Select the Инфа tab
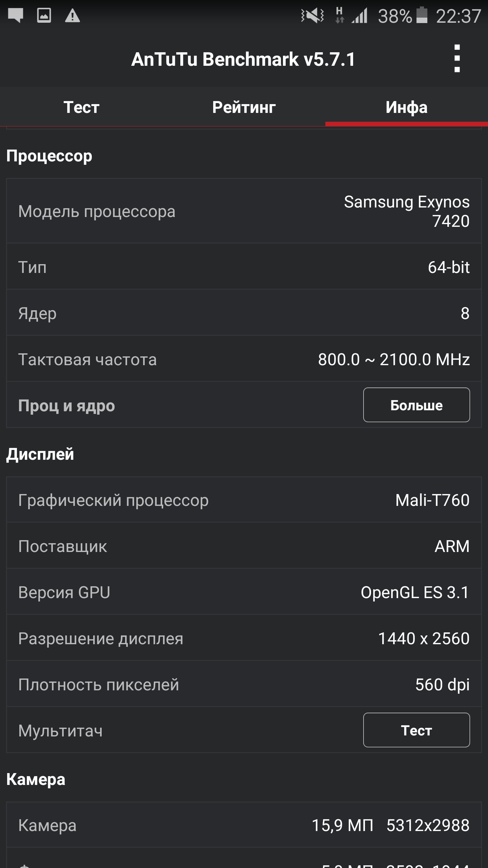Screen dimensions: 488x868 [406, 107]
